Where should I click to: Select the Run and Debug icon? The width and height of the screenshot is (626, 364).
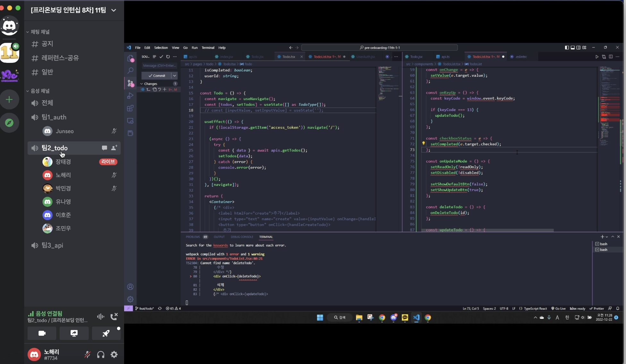(130, 96)
